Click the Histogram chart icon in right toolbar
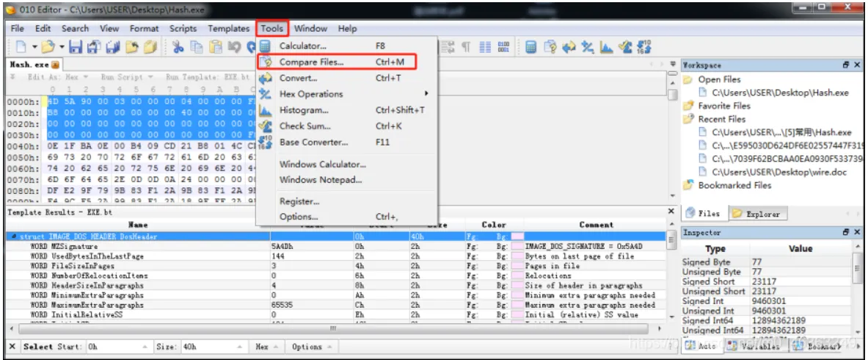Viewport: 868px width, 360px height. [x=606, y=47]
